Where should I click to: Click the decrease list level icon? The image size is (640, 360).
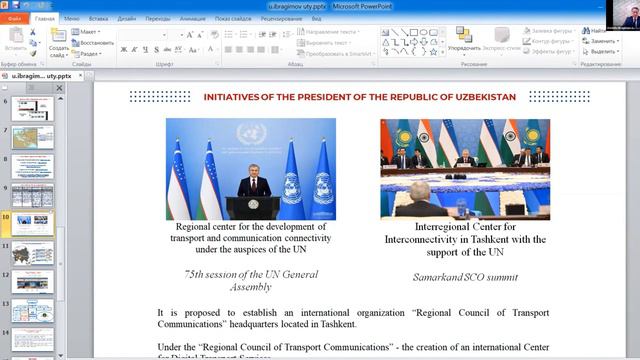[262, 34]
